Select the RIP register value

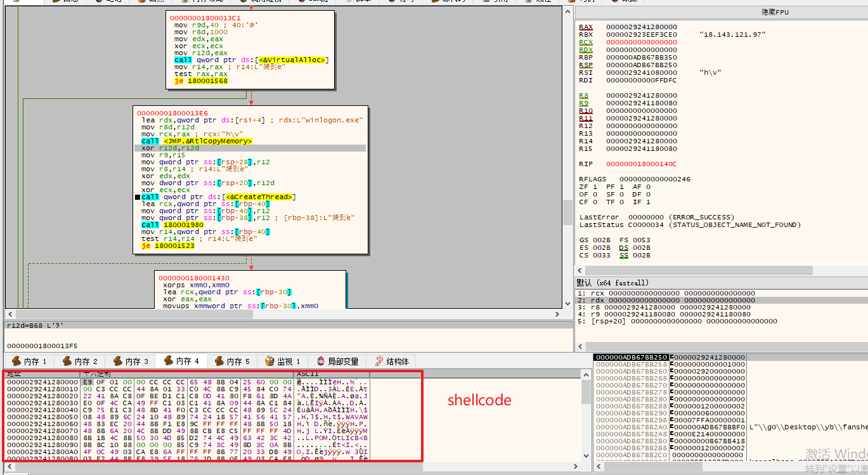640,164
